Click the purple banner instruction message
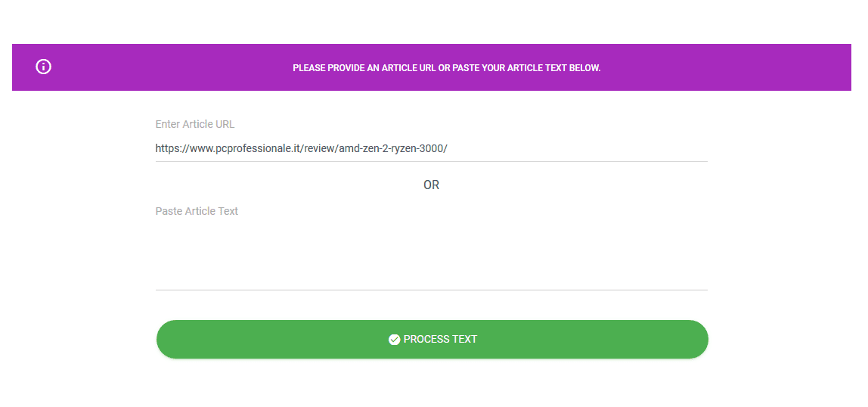868x407 pixels. pos(446,68)
